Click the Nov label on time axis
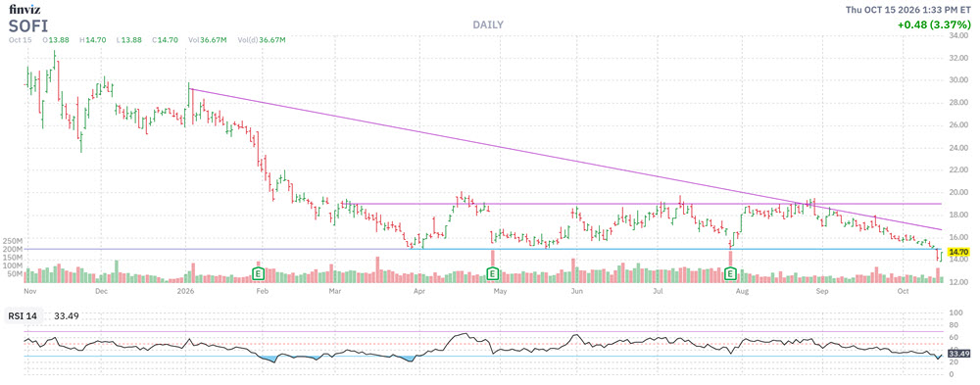 pyautogui.click(x=31, y=291)
